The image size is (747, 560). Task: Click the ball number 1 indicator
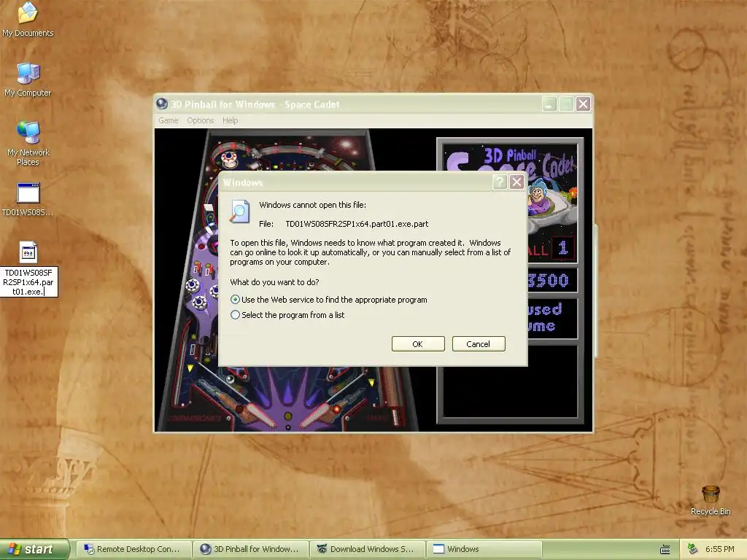click(x=563, y=248)
